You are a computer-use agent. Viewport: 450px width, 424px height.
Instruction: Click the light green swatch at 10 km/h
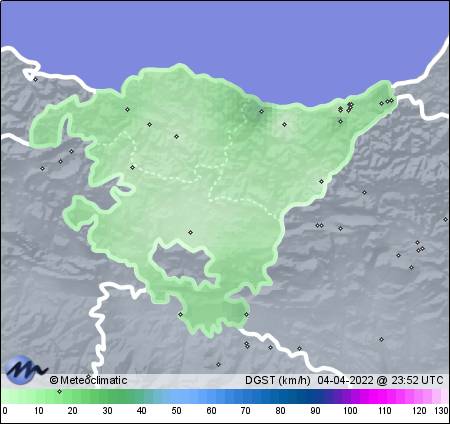(x=38, y=397)
